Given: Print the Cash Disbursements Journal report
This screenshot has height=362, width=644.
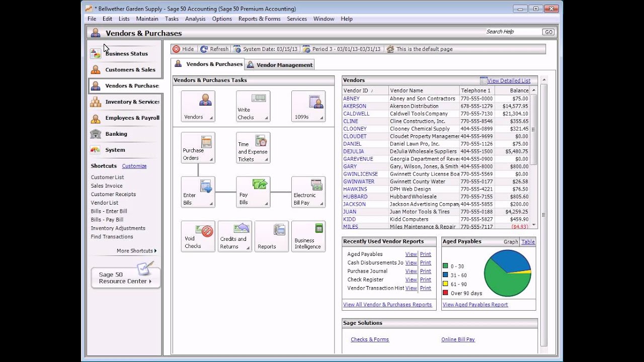Looking at the screenshot, I should 426,263.
